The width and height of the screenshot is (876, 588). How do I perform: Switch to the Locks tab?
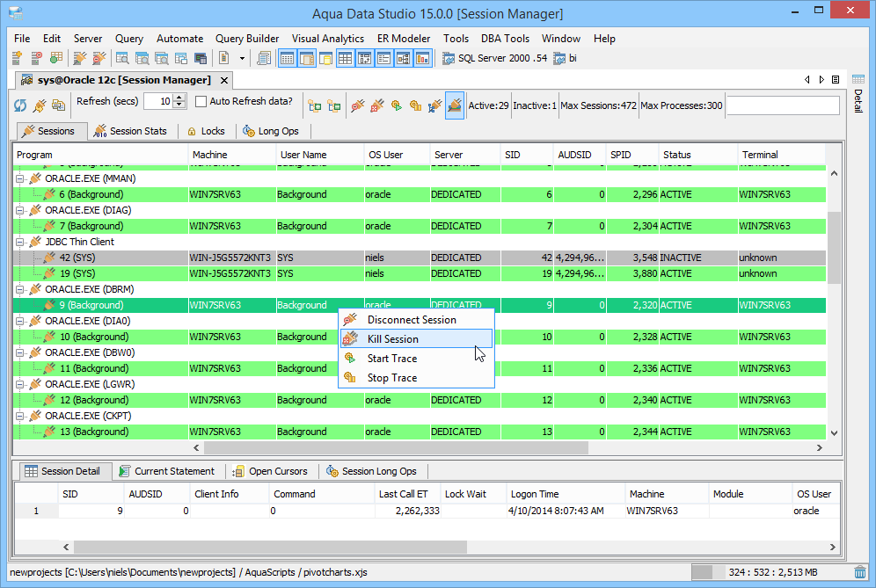(x=206, y=131)
